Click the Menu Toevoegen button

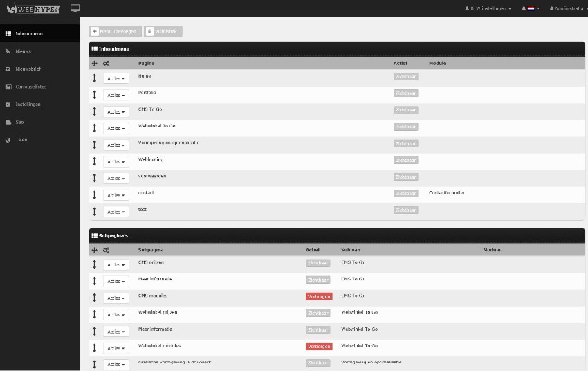click(x=115, y=31)
